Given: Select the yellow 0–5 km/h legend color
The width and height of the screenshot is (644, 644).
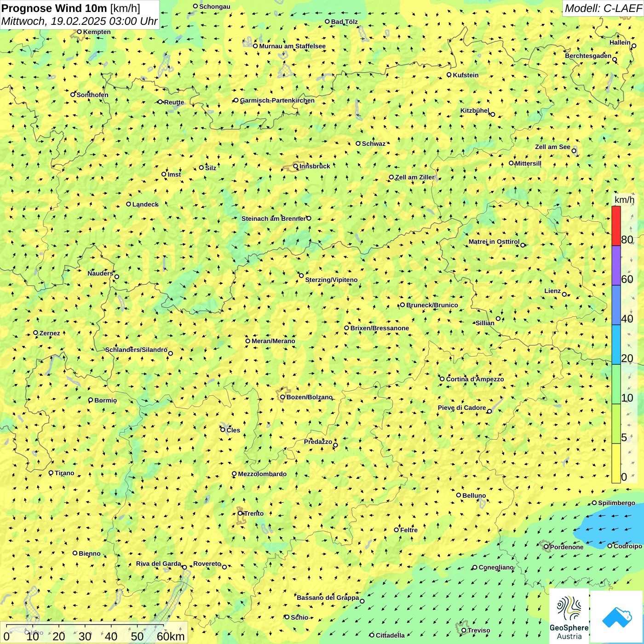Looking at the screenshot, I should pyautogui.click(x=616, y=463).
